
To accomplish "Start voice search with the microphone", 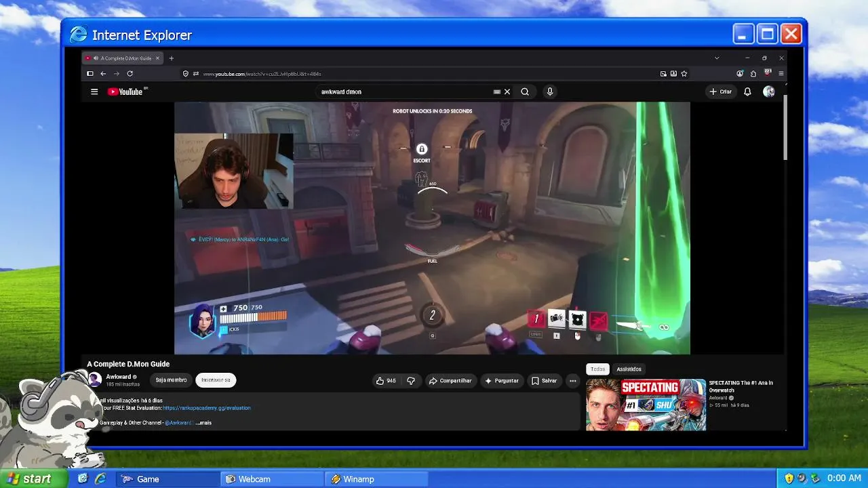I will (550, 91).
